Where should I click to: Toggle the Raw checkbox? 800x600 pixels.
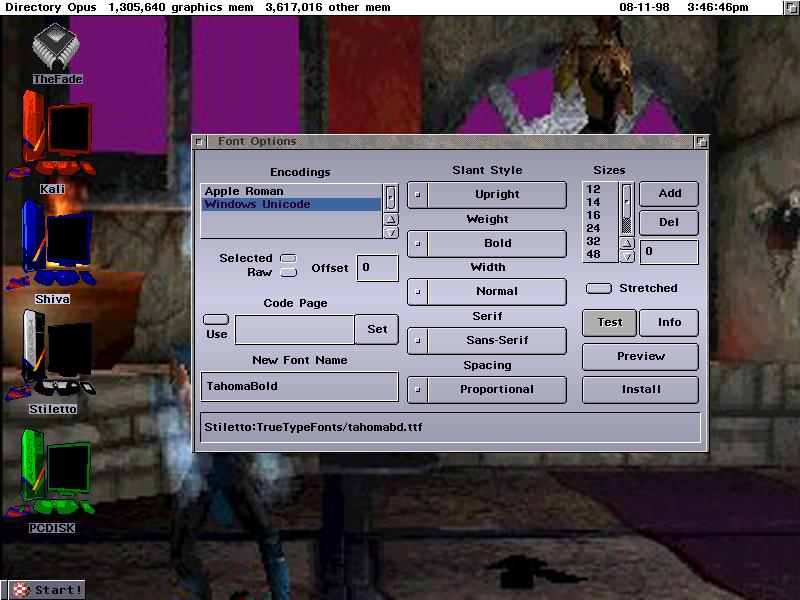[x=288, y=272]
